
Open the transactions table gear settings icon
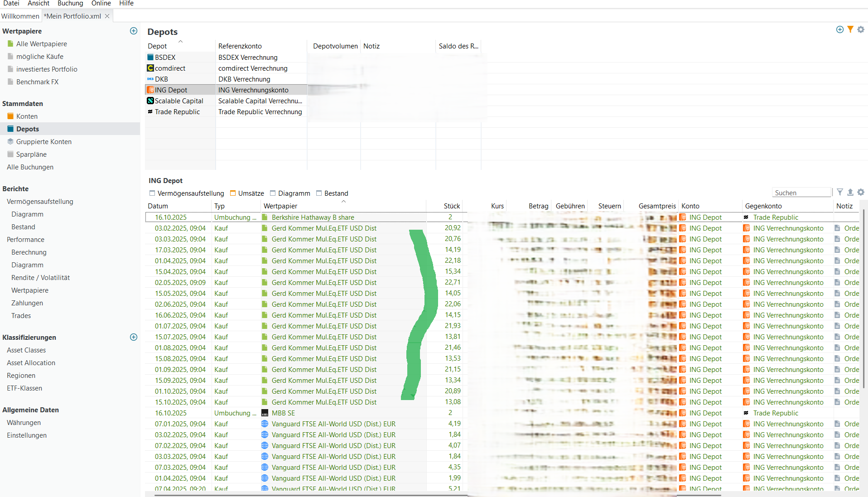(x=861, y=192)
